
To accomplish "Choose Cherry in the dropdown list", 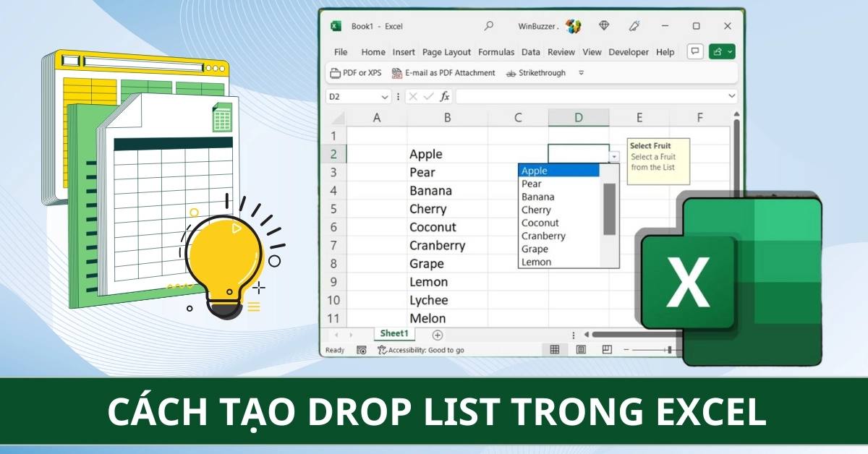I will pos(559,210).
